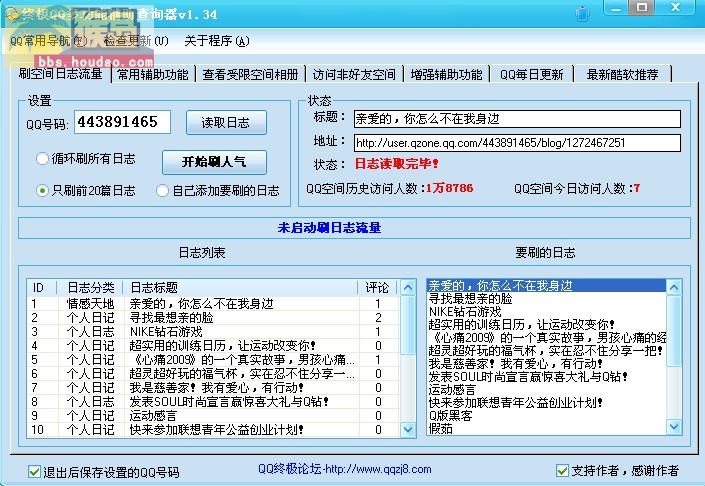The height and width of the screenshot is (486, 705).
Task: Switch to 刷空间日志流量 tab
Action: tap(61, 74)
